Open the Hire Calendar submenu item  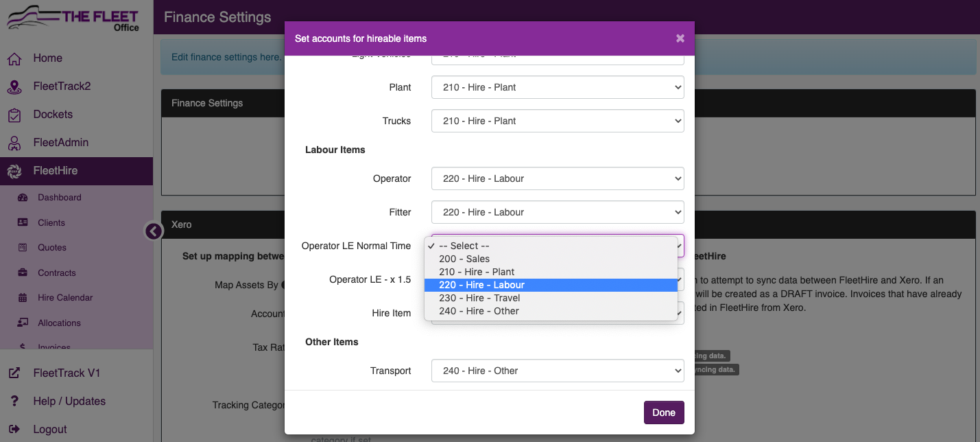coord(65,298)
